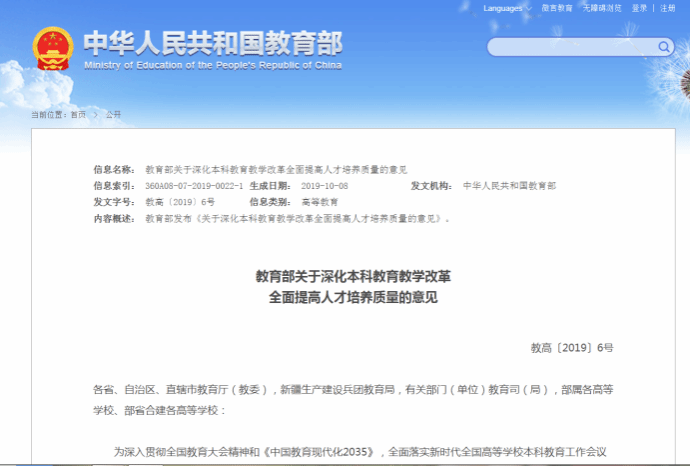
Task: Click the line 学校、部省合建各高等学校
Action: tap(159, 410)
